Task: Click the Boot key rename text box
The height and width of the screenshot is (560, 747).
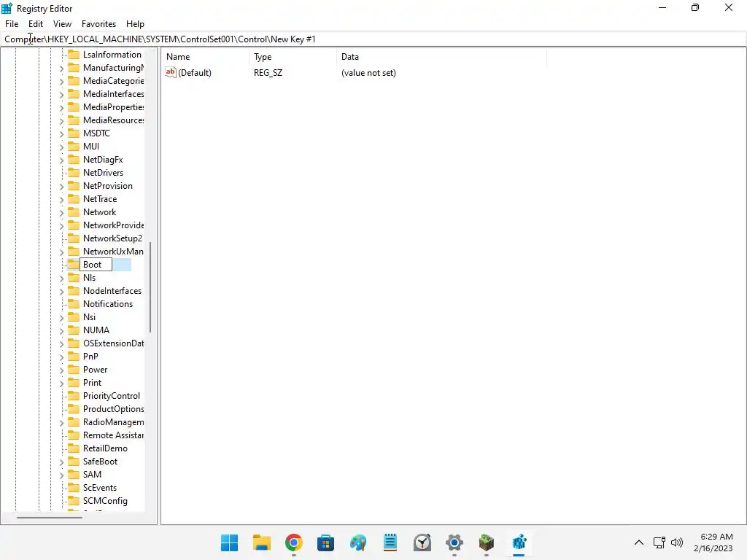Action: [96, 264]
